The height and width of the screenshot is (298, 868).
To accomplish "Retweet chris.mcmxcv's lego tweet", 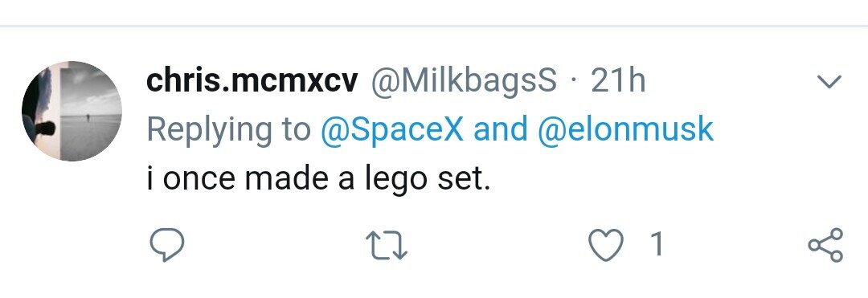I will 387,246.
